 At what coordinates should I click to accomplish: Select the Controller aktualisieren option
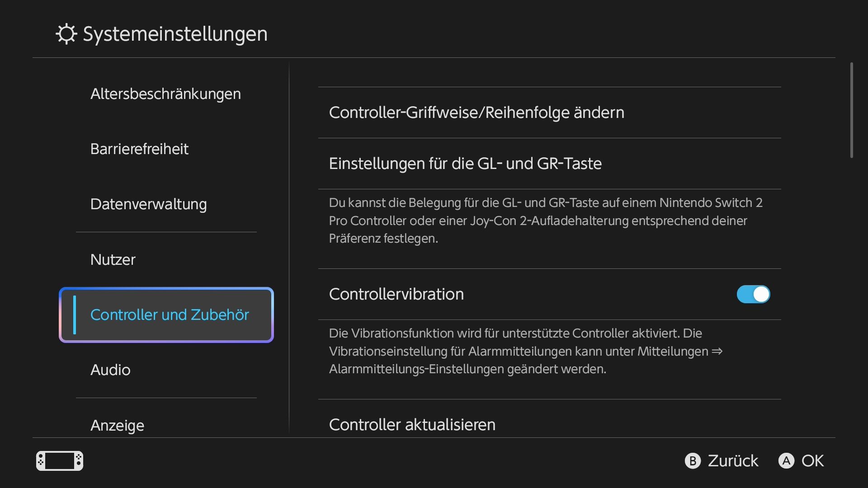coord(550,418)
